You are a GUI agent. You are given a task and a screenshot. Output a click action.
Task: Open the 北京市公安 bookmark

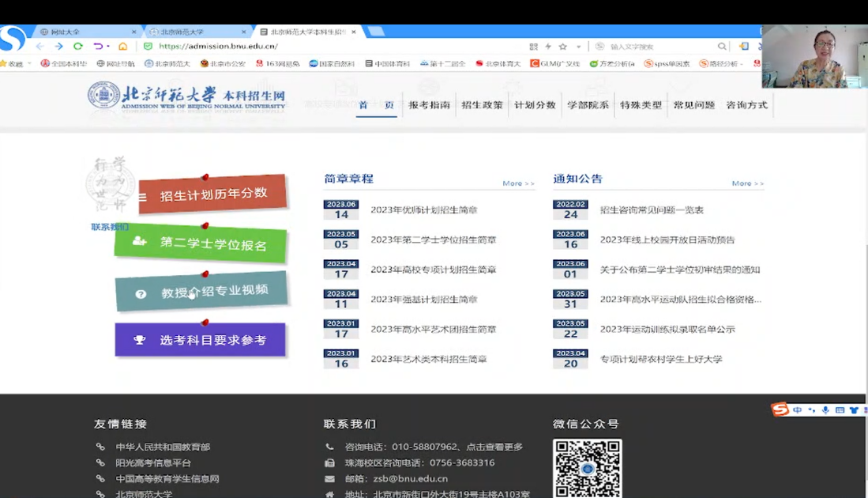point(223,64)
